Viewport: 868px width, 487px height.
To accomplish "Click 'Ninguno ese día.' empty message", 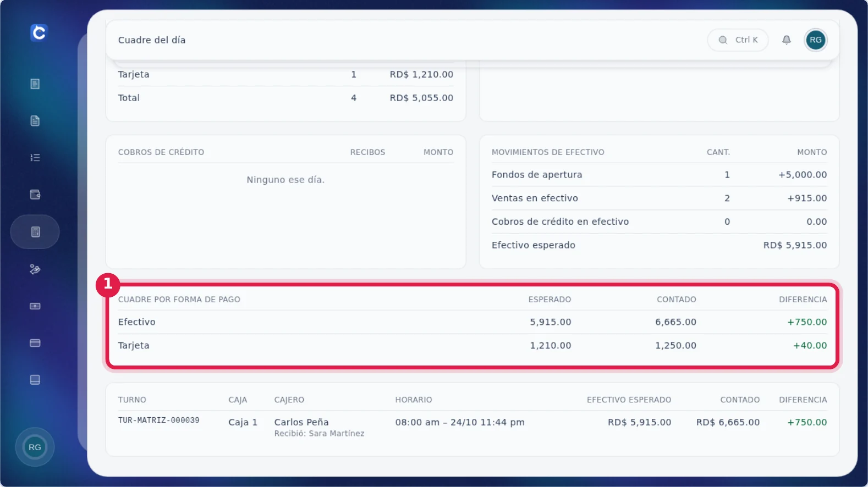I will point(285,180).
